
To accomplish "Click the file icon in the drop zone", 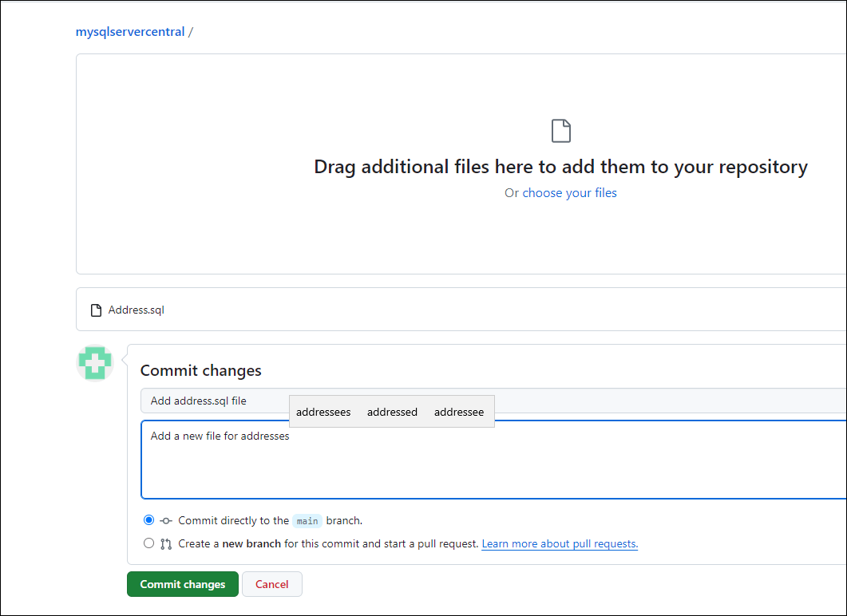I will (x=561, y=131).
